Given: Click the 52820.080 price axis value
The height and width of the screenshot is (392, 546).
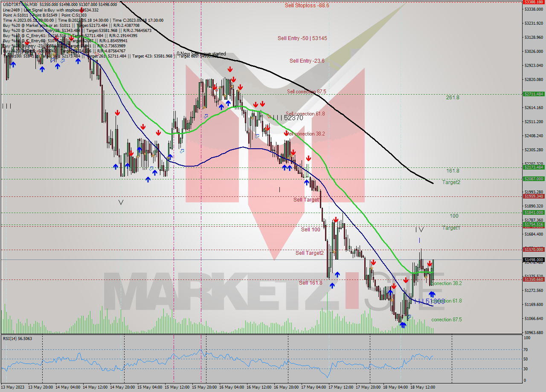Looking at the screenshot, I should coord(534,80).
